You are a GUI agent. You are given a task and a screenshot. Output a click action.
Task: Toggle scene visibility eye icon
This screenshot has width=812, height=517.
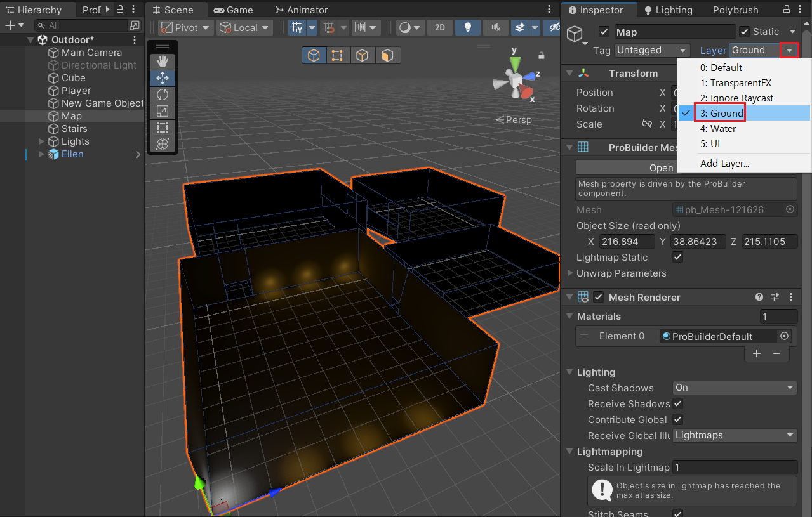click(x=554, y=28)
